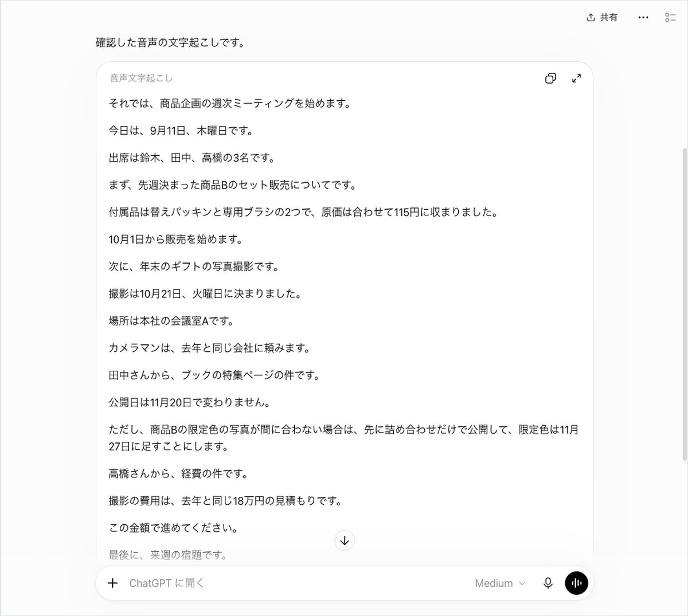The width and height of the screenshot is (688, 616).
Task: Copy the 音声文字起こし transcript block
Action: click(550, 79)
